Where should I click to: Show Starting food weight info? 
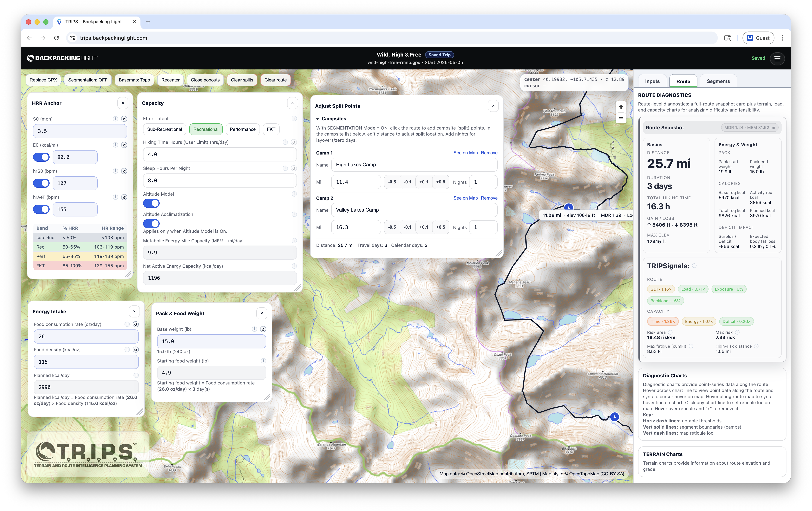click(263, 361)
